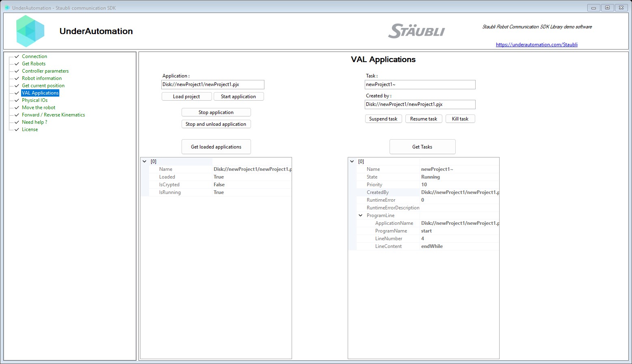Click the Get loaded applications button
Viewport: 632px width, 364px height.
[216, 146]
